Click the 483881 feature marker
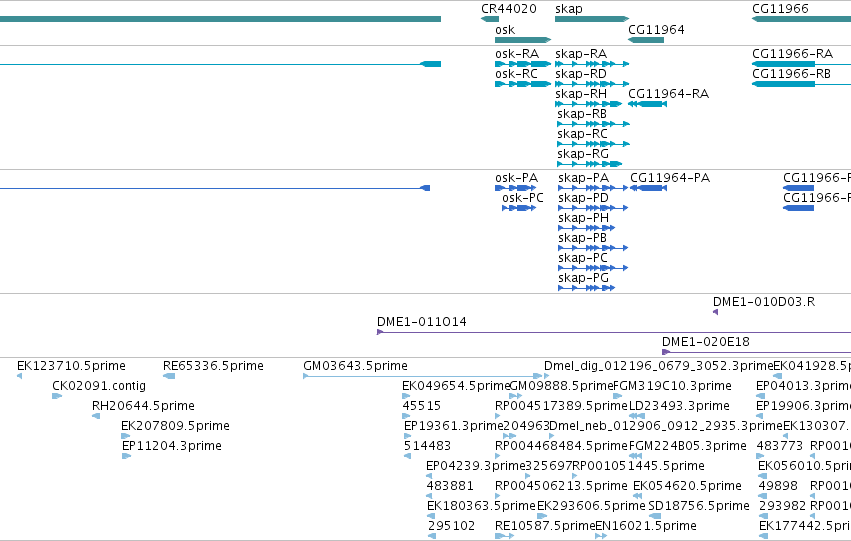The image size is (851, 541). [429, 496]
